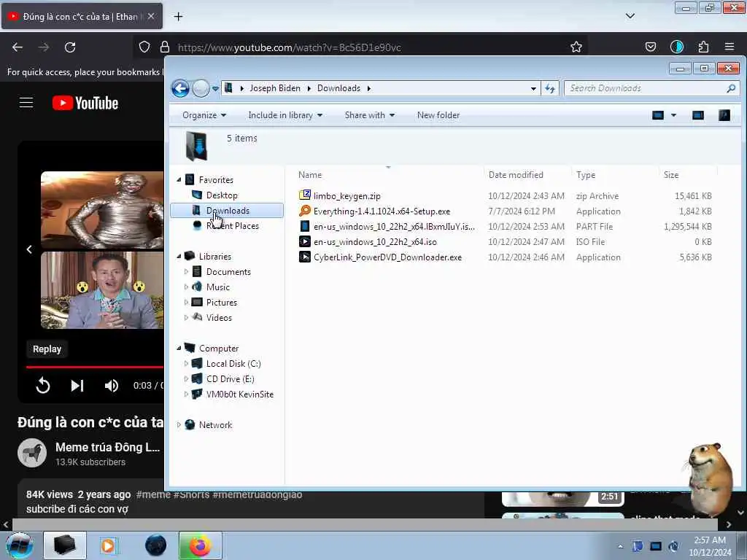Click the Replay button label
The image size is (747, 560).
coord(47,349)
